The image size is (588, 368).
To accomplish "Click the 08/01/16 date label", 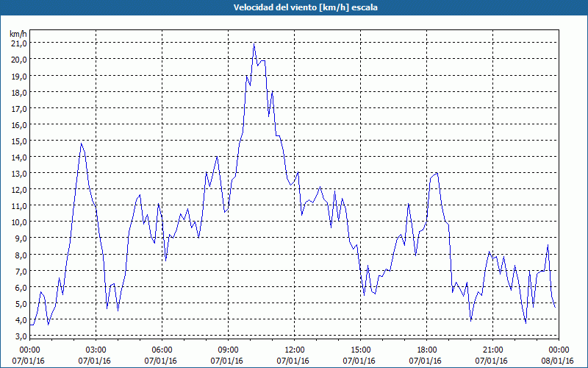I will pyautogui.click(x=558, y=361).
